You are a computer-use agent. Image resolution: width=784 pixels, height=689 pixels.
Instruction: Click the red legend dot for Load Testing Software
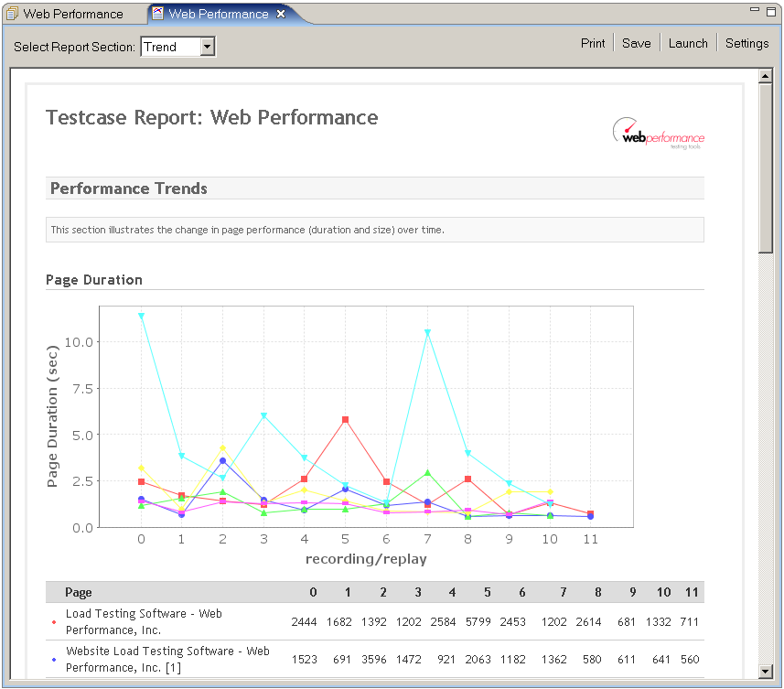click(54, 622)
